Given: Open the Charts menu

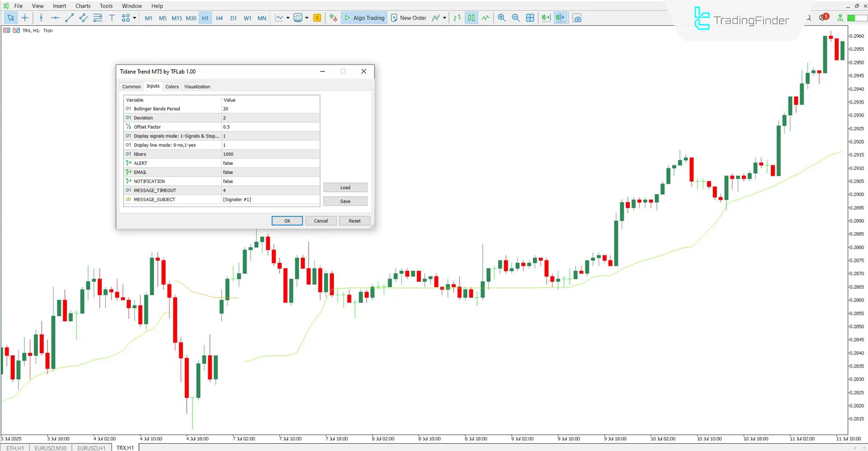Looking at the screenshot, I should [x=82, y=6].
